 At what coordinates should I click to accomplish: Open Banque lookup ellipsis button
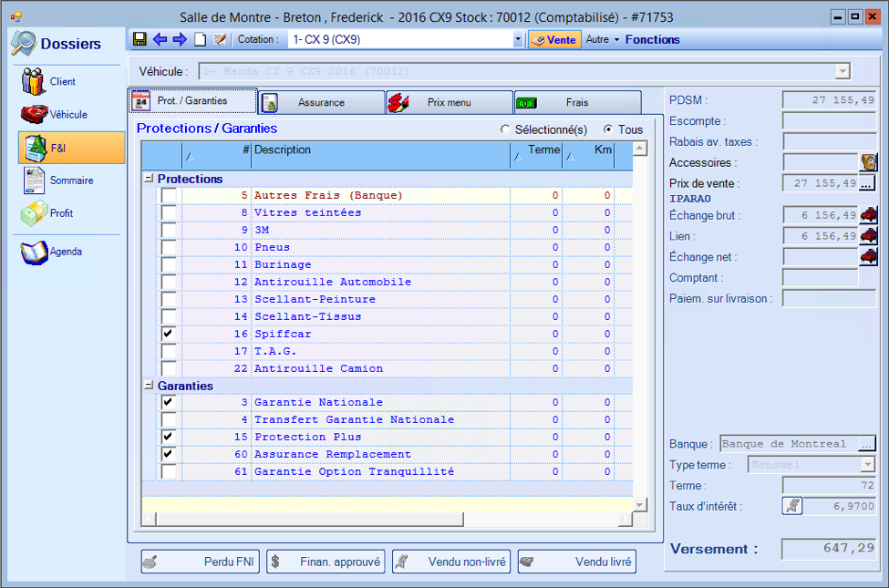click(x=866, y=444)
